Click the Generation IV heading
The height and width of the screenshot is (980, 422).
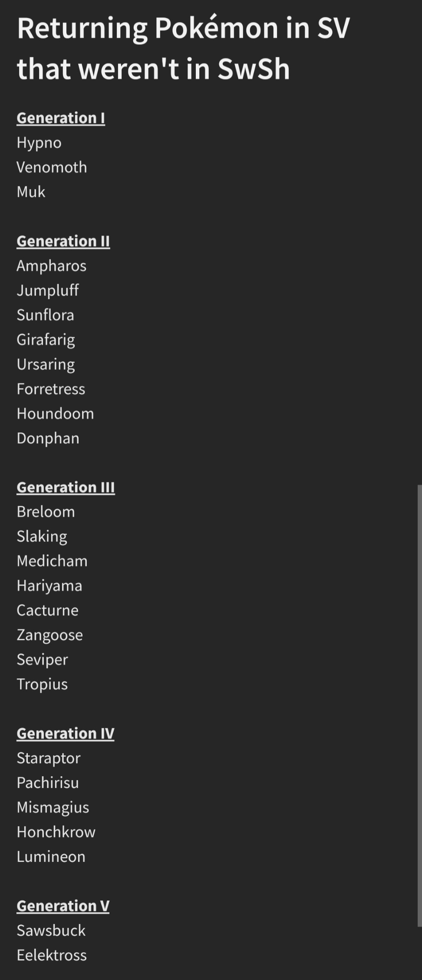click(x=66, y=734)
